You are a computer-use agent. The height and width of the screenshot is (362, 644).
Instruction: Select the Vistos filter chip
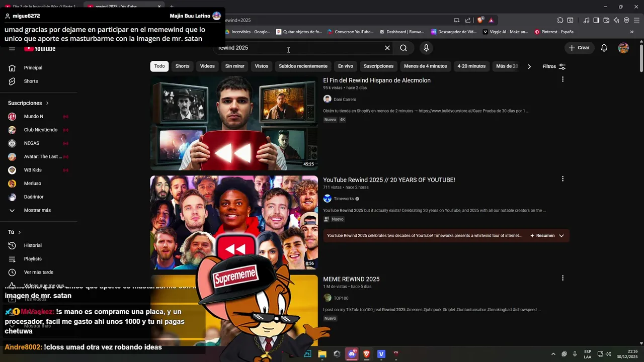[x=262, y=66]
